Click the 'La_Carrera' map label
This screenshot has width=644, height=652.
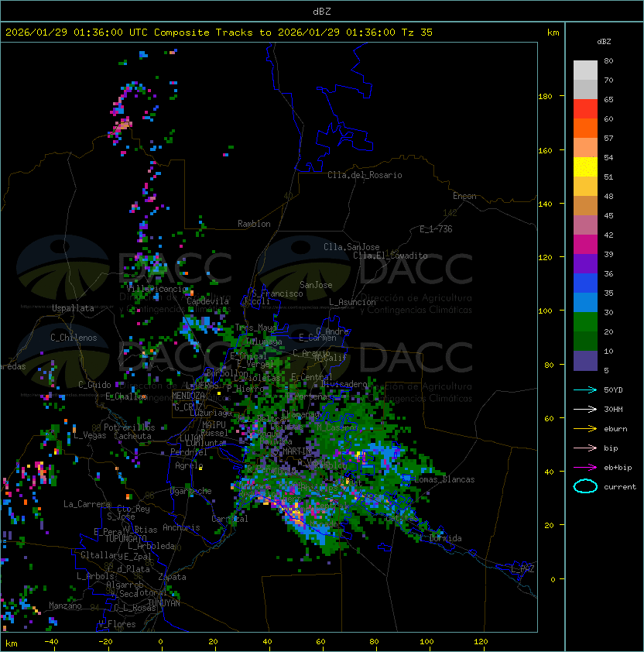87,504
